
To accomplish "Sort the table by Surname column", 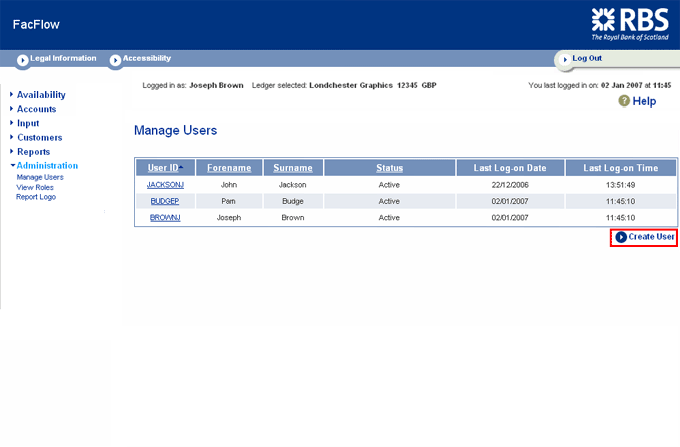I will [x=293, y=168].
